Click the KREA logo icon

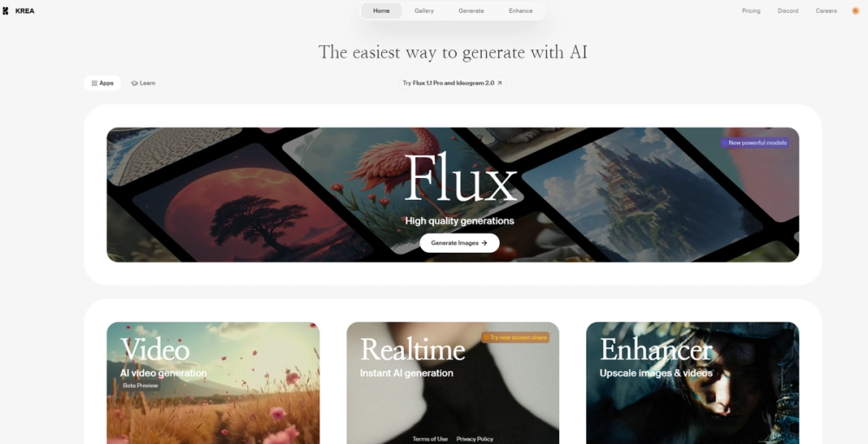pyautogui.click(x=5, y=11)
